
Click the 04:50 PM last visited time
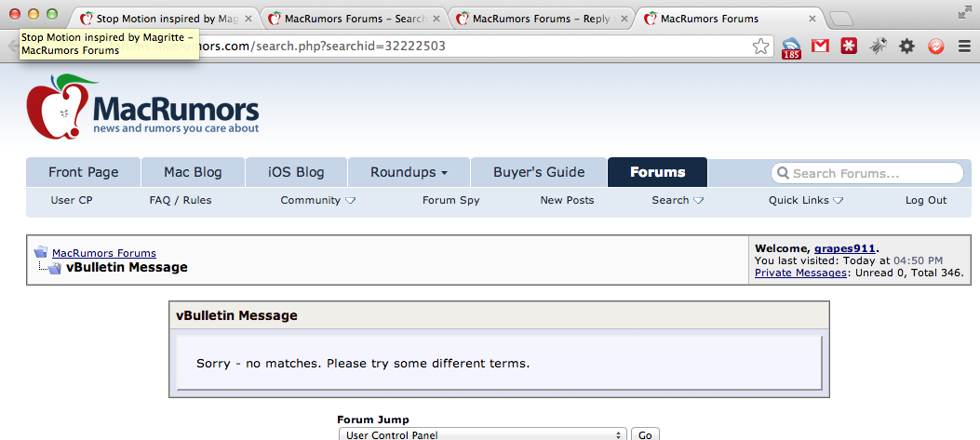(x=919, y=260)
